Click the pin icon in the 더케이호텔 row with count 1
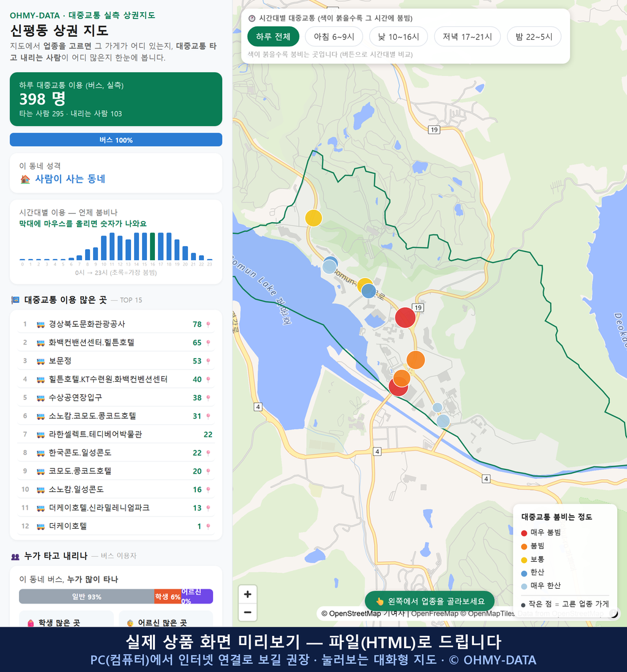627x672 pixels. [208, 527]
